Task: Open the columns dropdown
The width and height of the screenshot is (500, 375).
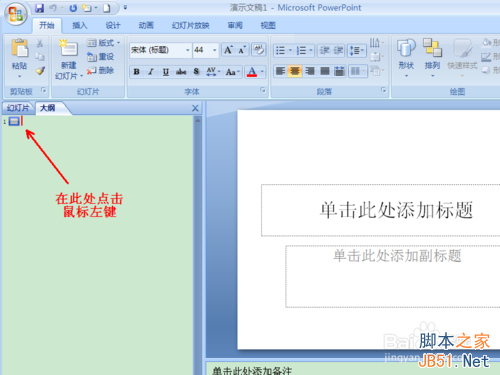Action: (357, 71)
